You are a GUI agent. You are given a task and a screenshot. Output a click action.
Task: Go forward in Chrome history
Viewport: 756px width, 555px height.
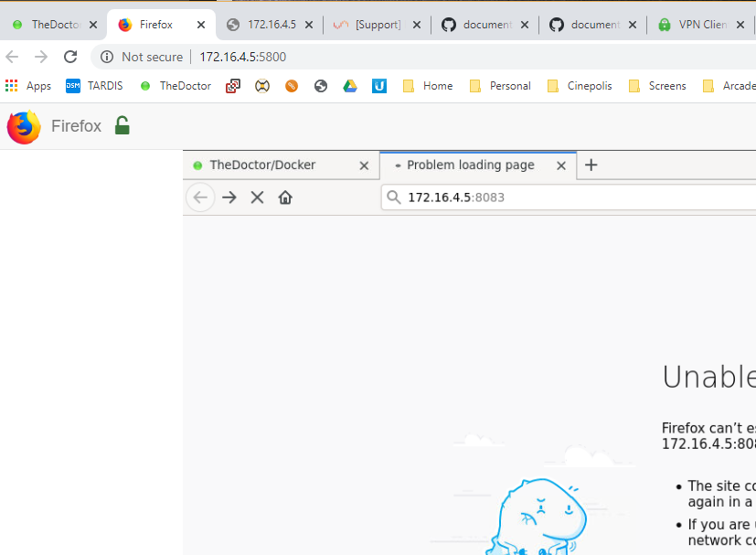[x=41, y=57]
